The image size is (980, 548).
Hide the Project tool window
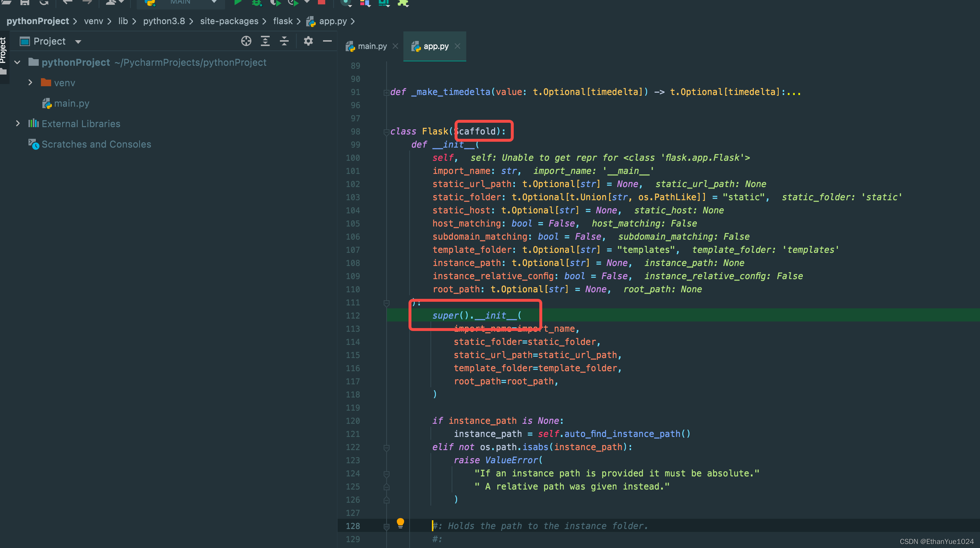point(327,41)
